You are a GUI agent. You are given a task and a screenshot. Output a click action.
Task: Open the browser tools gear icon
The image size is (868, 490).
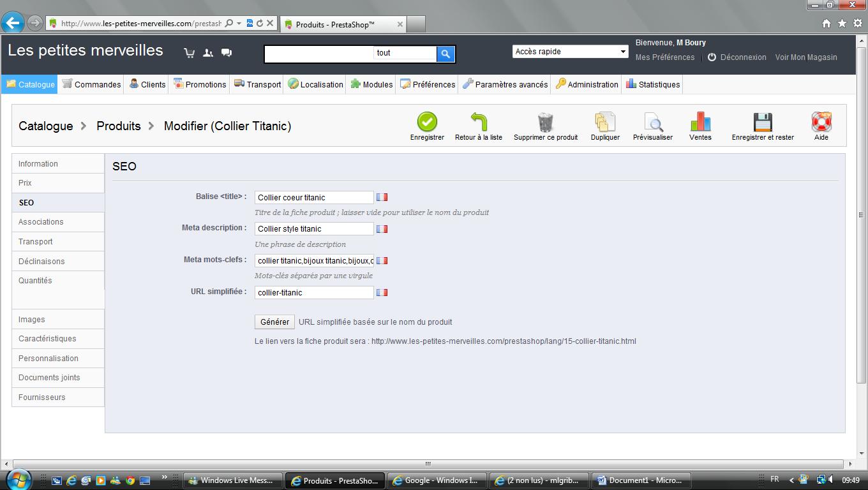[857, 24]
